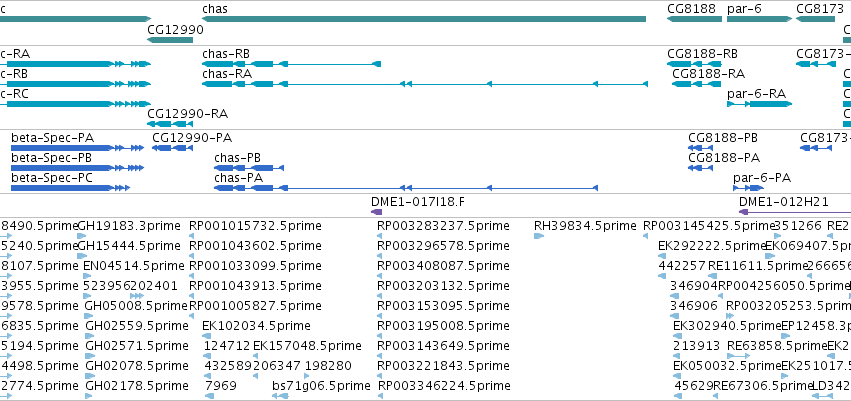Click the CG12990-RA transcript glyph
Screen dimensions: 851x401
pos(170,124)
